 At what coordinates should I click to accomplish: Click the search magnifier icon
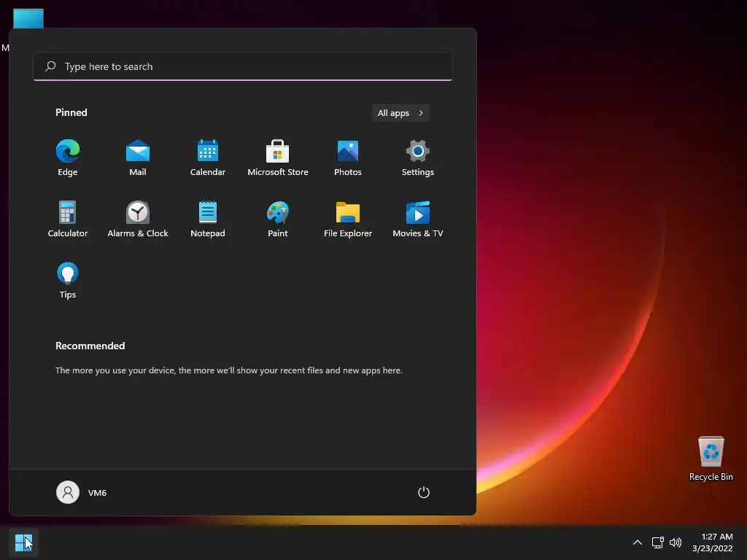click(x=50, y=66)
